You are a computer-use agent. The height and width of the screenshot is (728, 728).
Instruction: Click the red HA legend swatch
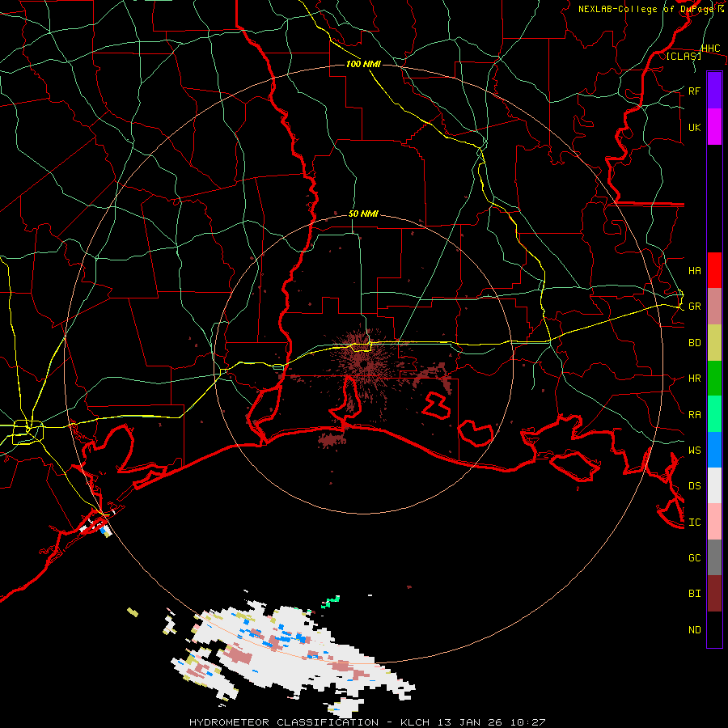point(714,270)
